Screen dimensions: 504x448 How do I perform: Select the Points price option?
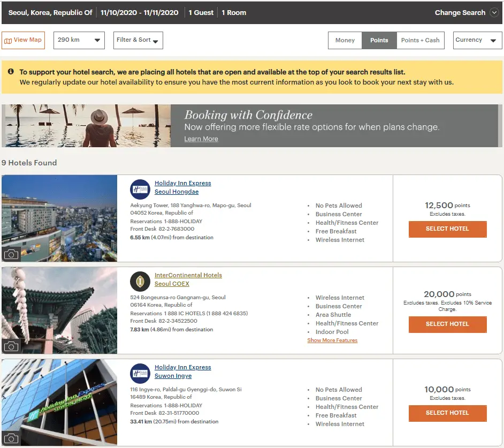point(379,40)
